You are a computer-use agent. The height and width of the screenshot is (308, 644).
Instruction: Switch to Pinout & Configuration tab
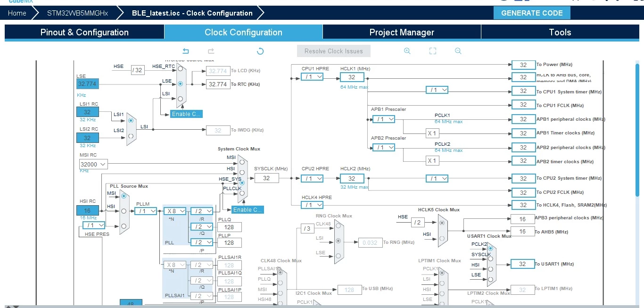[x=84, y=32]
